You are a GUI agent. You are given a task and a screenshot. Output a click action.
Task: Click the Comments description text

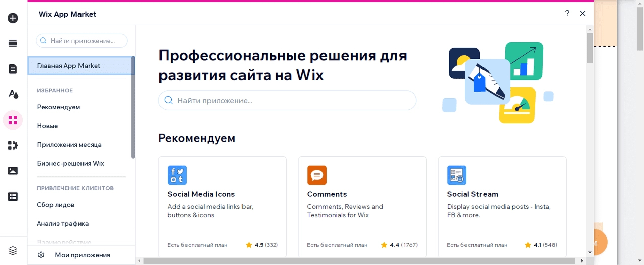pyautogui.click(x=345, y=211)
